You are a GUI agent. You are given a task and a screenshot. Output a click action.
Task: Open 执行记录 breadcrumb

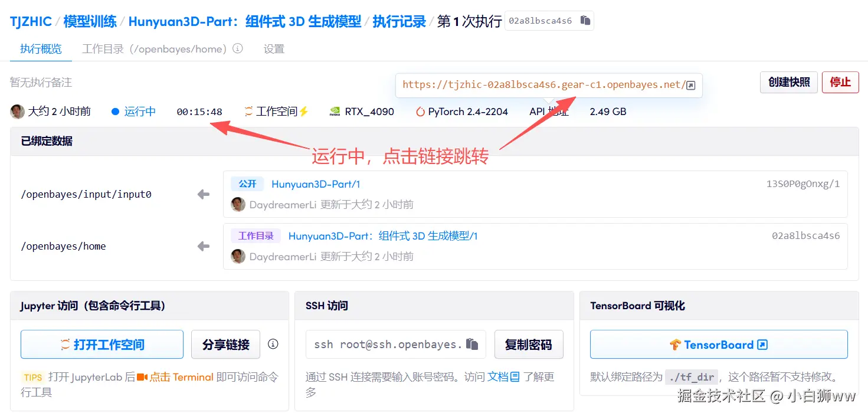(399, 22)
